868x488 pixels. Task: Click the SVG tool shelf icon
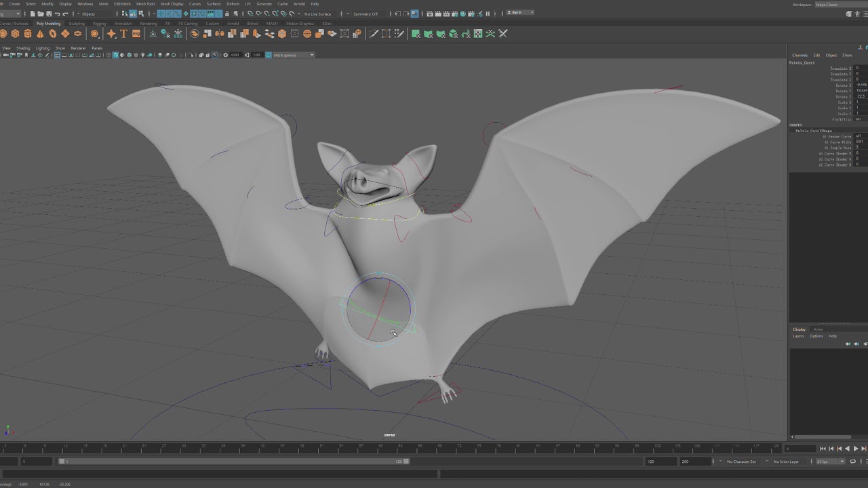point(136,34)
